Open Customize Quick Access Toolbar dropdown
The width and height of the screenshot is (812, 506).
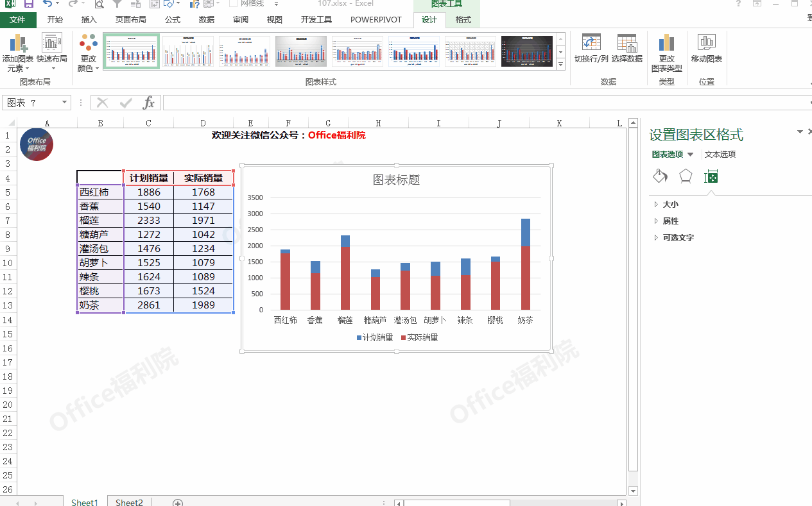point(276,4)
